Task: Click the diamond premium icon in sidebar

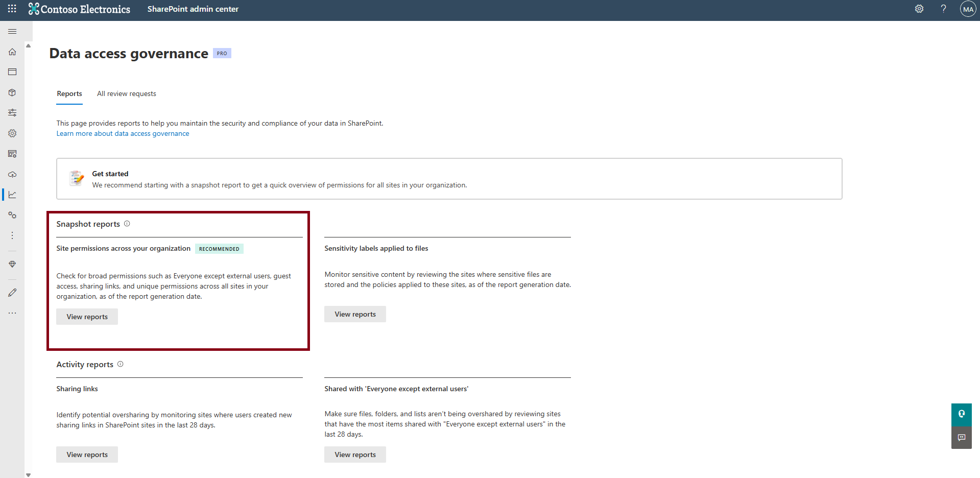Action: [12, 264]
